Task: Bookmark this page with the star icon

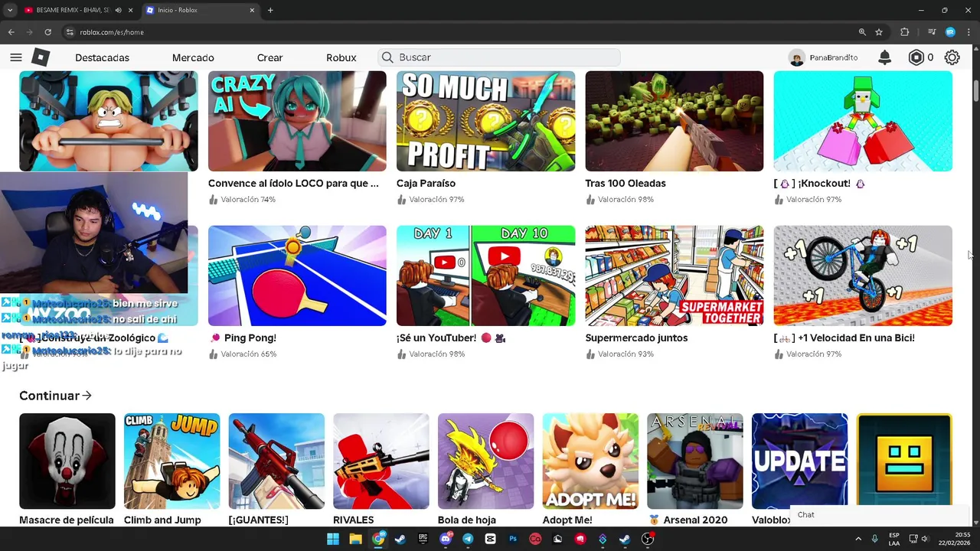Action: click(879, 32)
